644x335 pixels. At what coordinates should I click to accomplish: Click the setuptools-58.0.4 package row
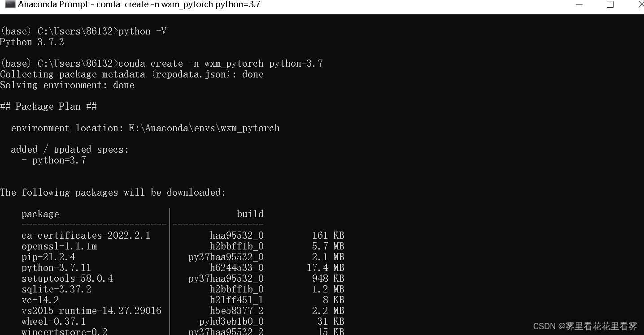183,279
